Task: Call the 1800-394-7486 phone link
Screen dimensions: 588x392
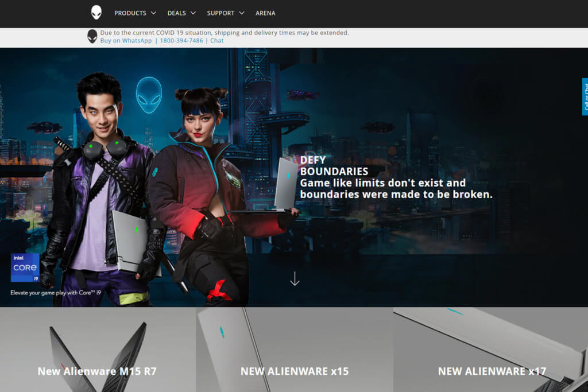Action: click(181, 41)
